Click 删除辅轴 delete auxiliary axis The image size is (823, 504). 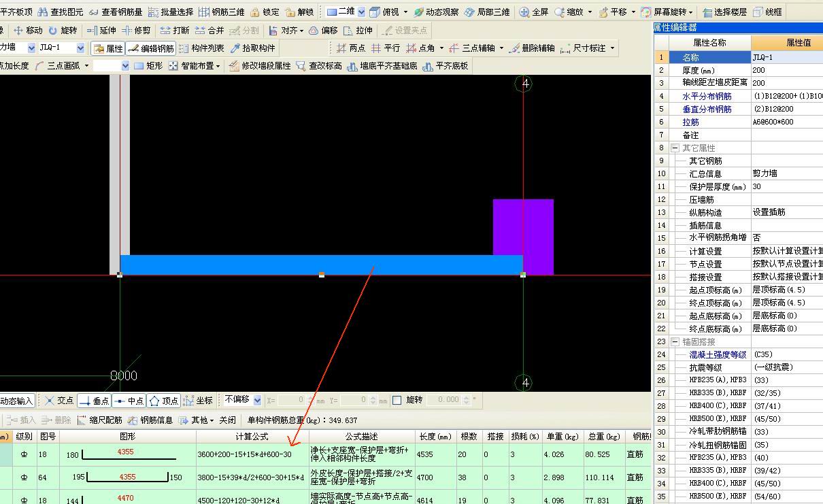[x=532, y=48]
